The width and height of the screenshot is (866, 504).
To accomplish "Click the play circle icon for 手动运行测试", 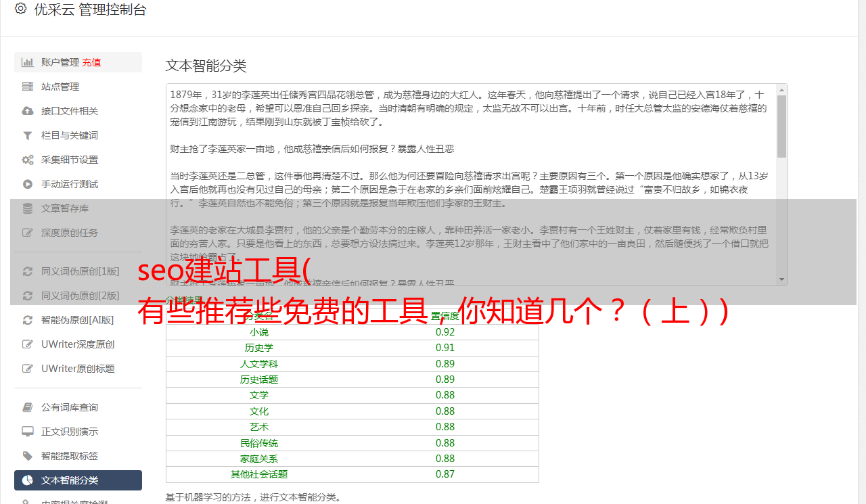I will point(28,184).
